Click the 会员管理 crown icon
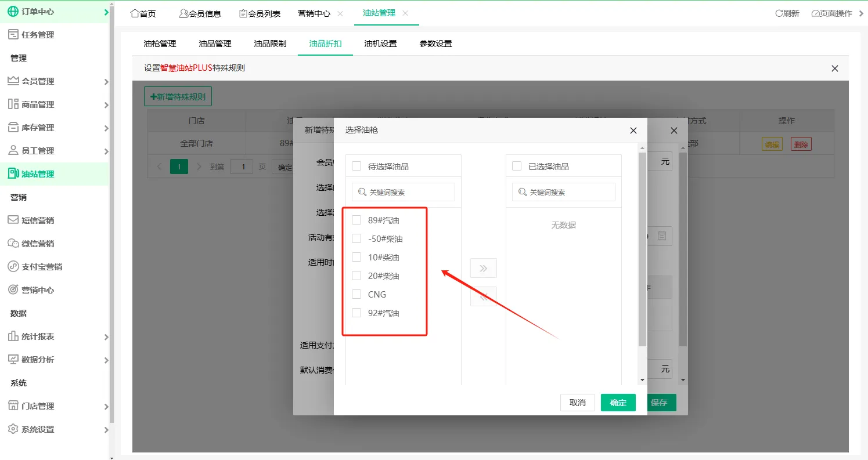Screen dimensions: 868x460 pos(13,81)
